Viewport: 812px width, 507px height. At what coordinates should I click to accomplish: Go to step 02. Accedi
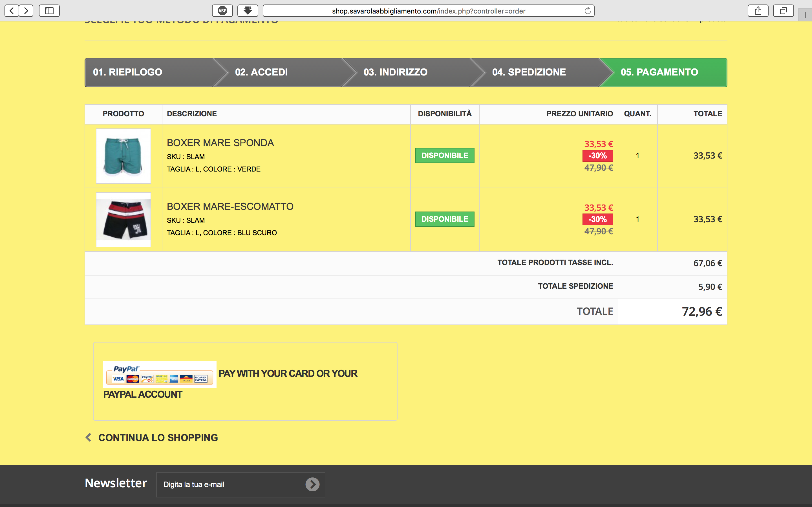click(261, 72)
